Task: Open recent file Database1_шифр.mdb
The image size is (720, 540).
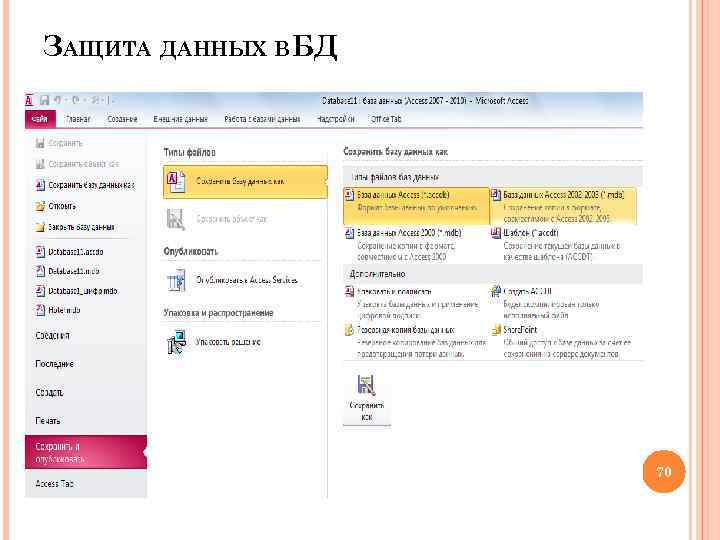Action: pyautogui.click(x=77, y=291)
